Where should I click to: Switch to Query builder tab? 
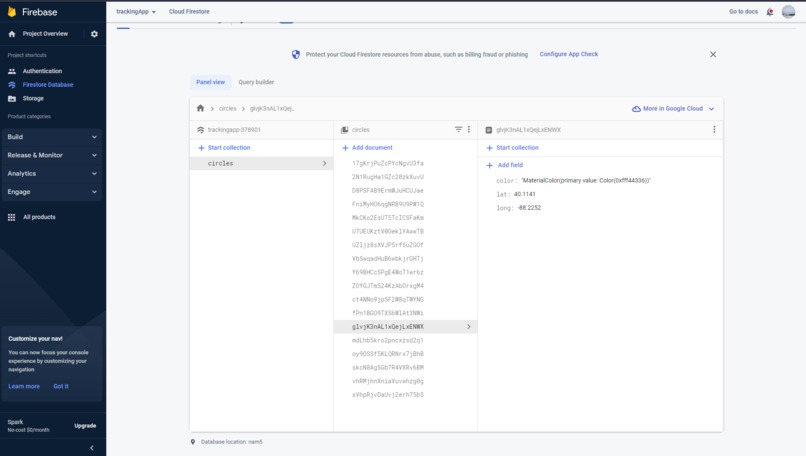pyautogui.click(x=256, y=82)
